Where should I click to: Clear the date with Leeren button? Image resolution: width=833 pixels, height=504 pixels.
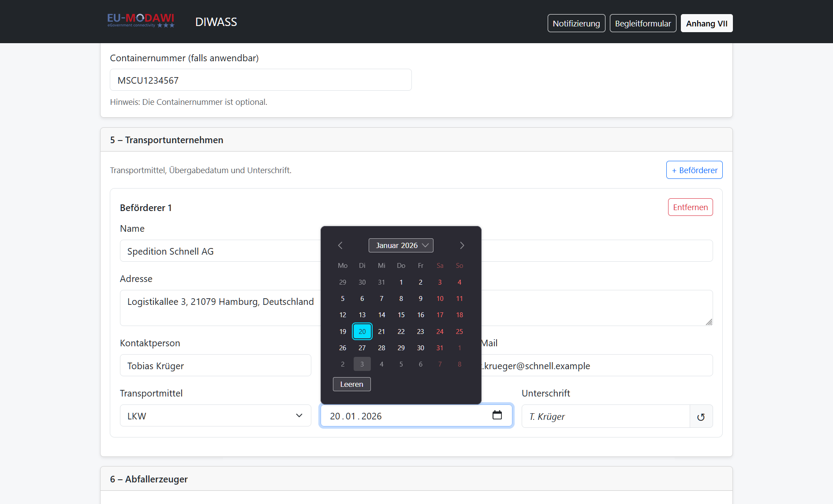click(x=351, y=384)
